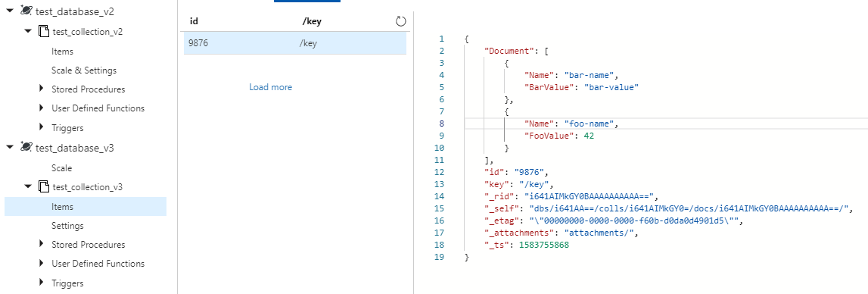The height and width of the screenshot is (294, 868).
Task: Expand Stored Procedures under test_collection_v2
Action: [x=42, y=89]
